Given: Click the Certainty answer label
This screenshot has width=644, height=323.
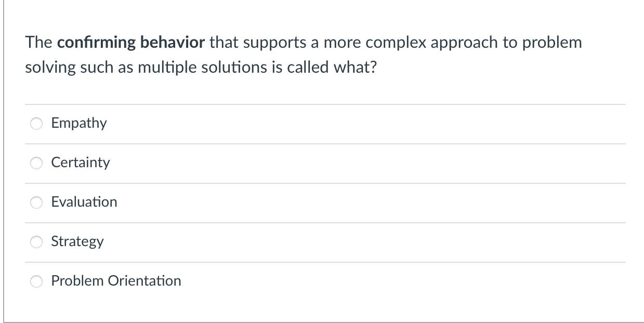Looking at the screenshot, I should [80, 163].
